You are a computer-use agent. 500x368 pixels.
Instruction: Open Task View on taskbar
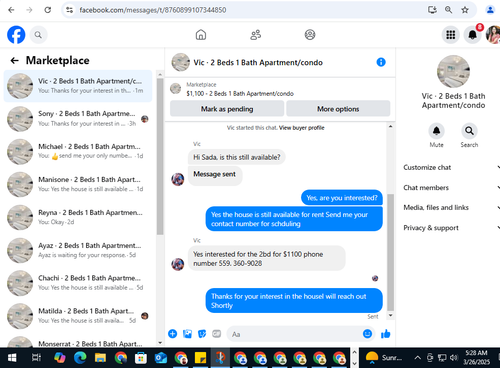click(x=36, y=358)
